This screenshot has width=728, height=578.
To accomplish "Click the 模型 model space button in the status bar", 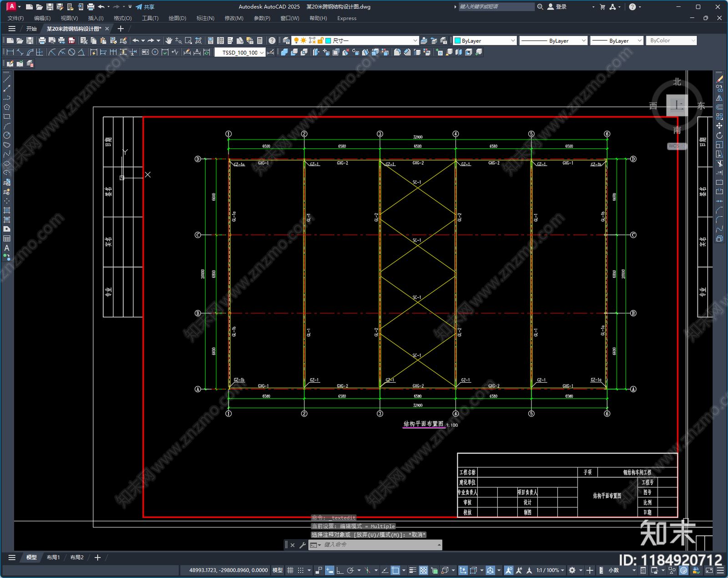I will [278, 570].
